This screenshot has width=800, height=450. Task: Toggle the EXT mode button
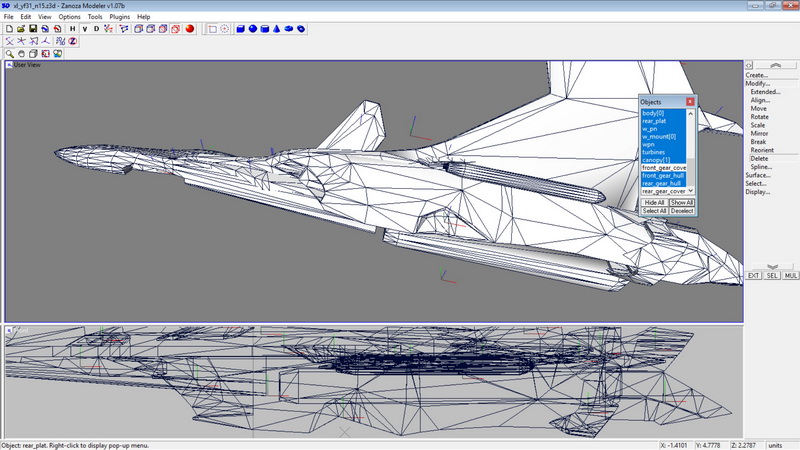[754, 276]
